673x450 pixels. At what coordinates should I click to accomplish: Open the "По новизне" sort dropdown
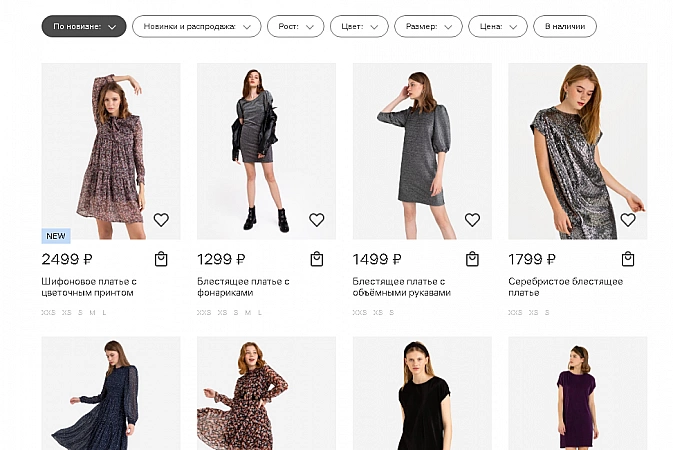point(84,26)
